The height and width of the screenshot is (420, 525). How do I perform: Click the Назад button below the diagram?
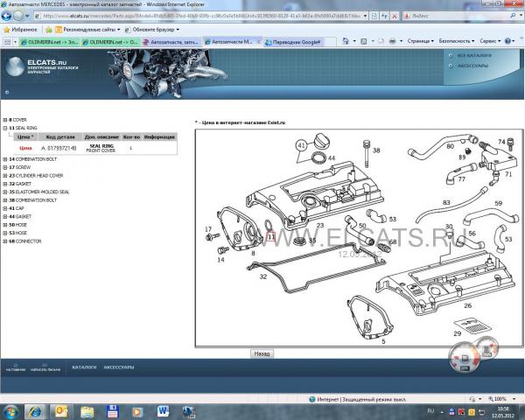262,353
